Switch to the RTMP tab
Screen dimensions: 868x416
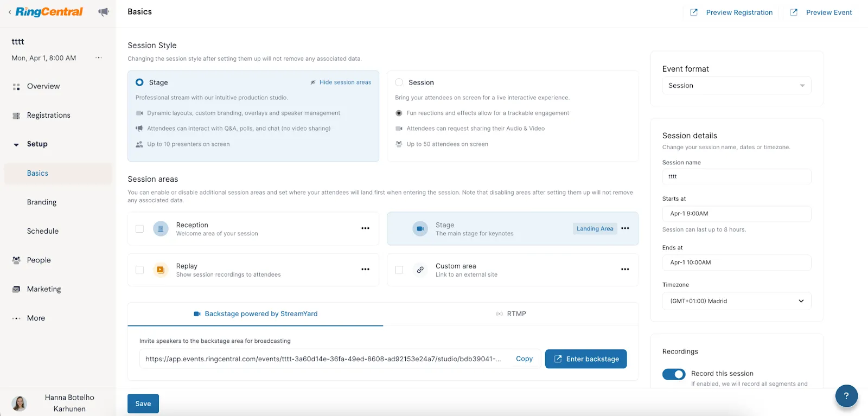pyautogui.click(x=510, y=314)
